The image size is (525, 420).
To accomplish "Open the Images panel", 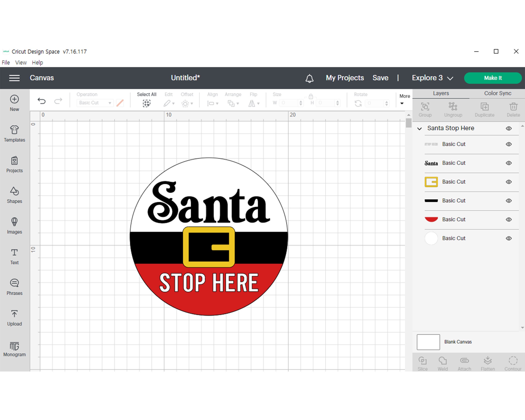I will [14, 224].
